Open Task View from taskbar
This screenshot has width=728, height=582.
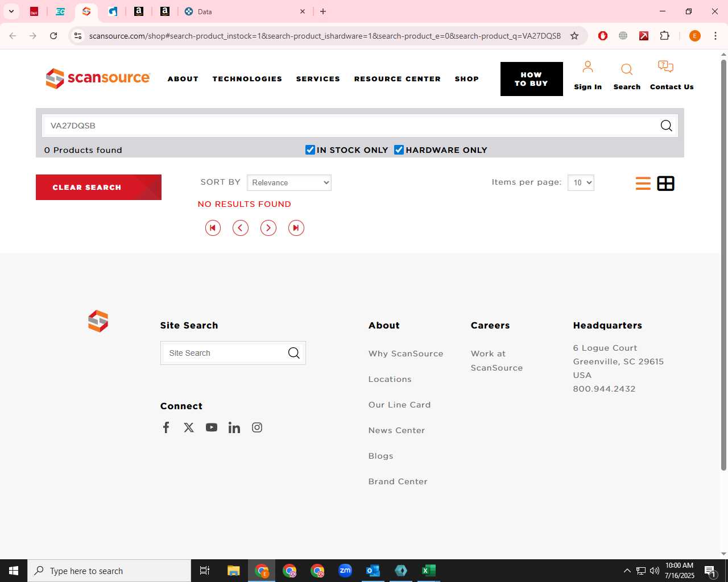(205, 571)
